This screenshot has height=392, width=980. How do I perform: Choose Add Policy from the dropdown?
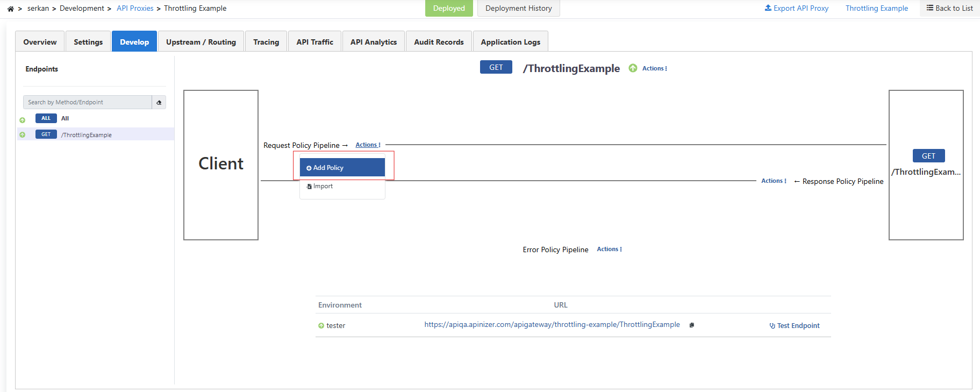[x=342, y=168]
